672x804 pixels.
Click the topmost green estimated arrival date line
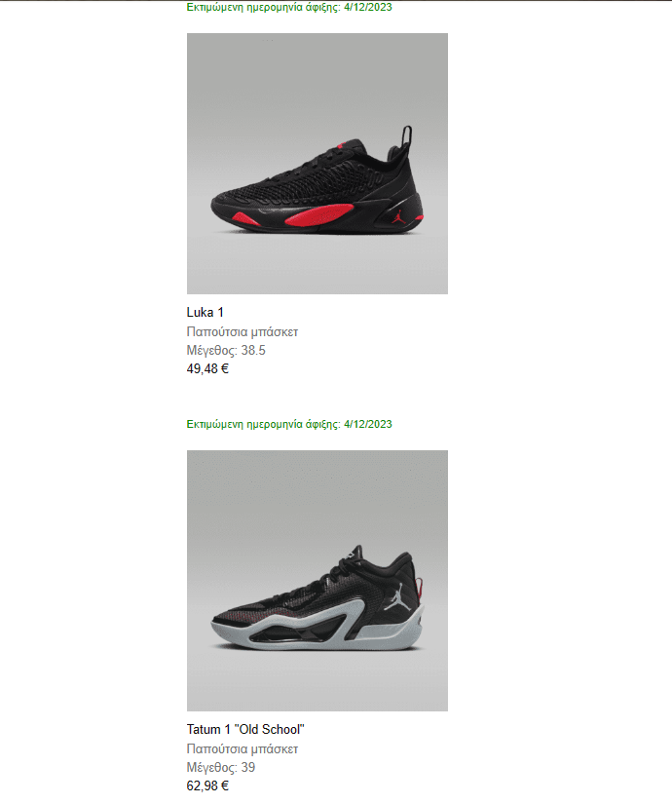tap(289, 7)
